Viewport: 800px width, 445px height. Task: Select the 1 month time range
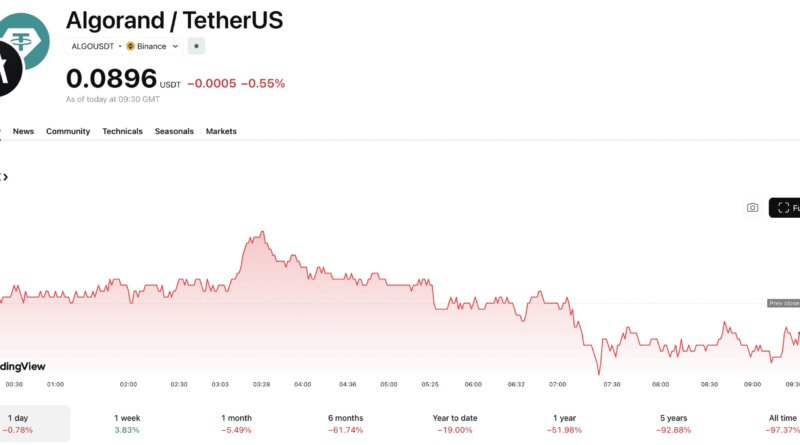coord(236,423)
